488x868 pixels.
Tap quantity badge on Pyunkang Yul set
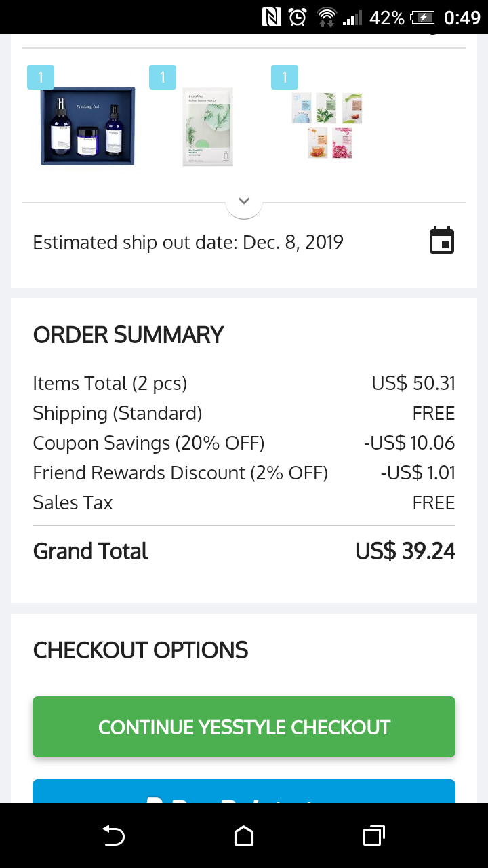click(x=41, y=77)
